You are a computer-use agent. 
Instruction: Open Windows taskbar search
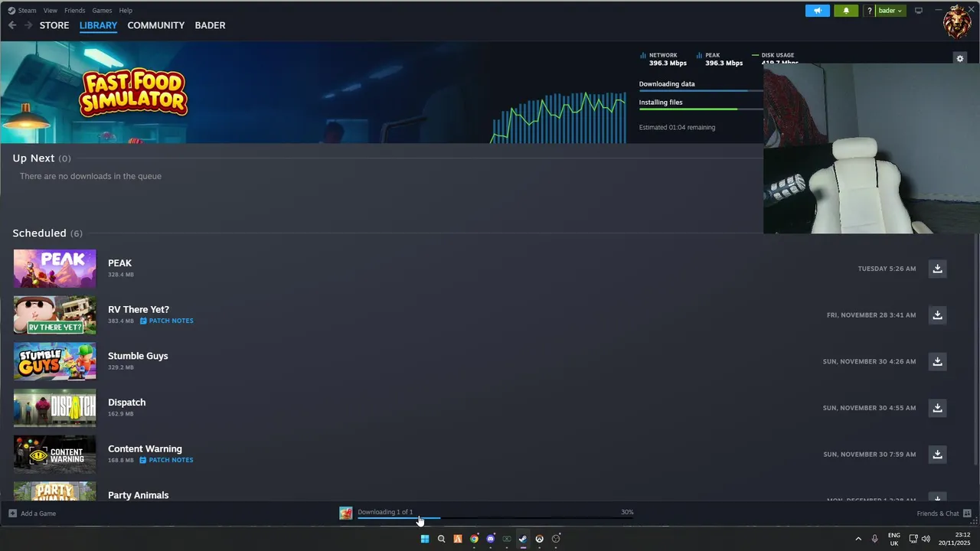click(x=441, y=539)
